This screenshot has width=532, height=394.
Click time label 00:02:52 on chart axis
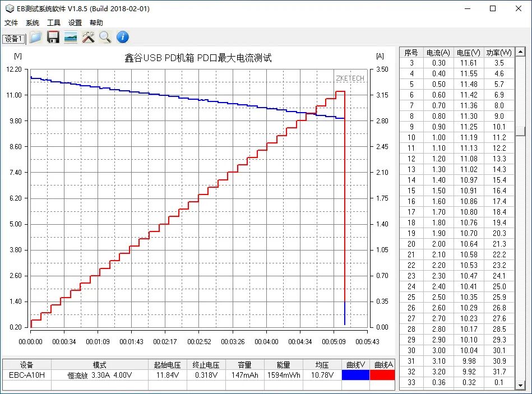tap(199, 342)
